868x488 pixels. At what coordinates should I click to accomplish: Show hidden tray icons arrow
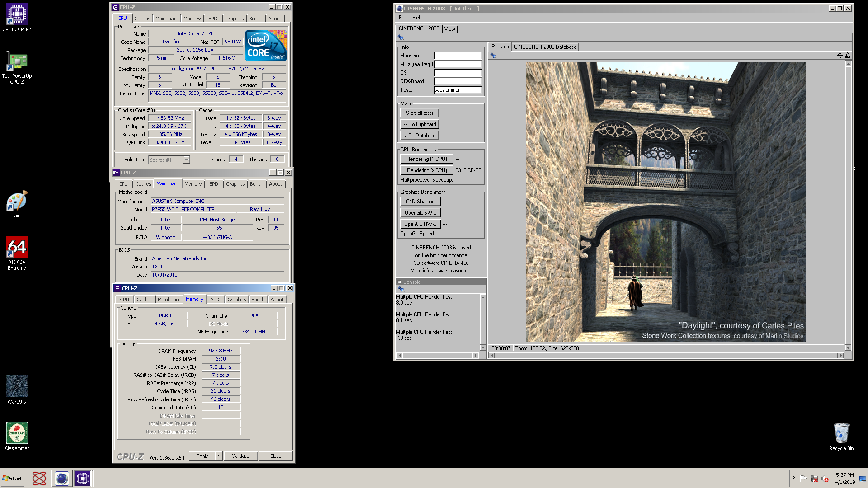coord(793,478)
